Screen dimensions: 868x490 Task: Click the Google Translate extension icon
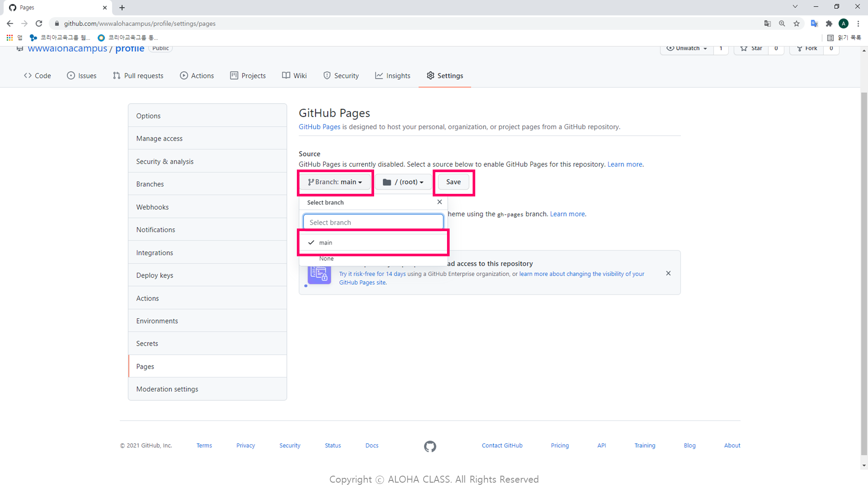coord(814,23)
